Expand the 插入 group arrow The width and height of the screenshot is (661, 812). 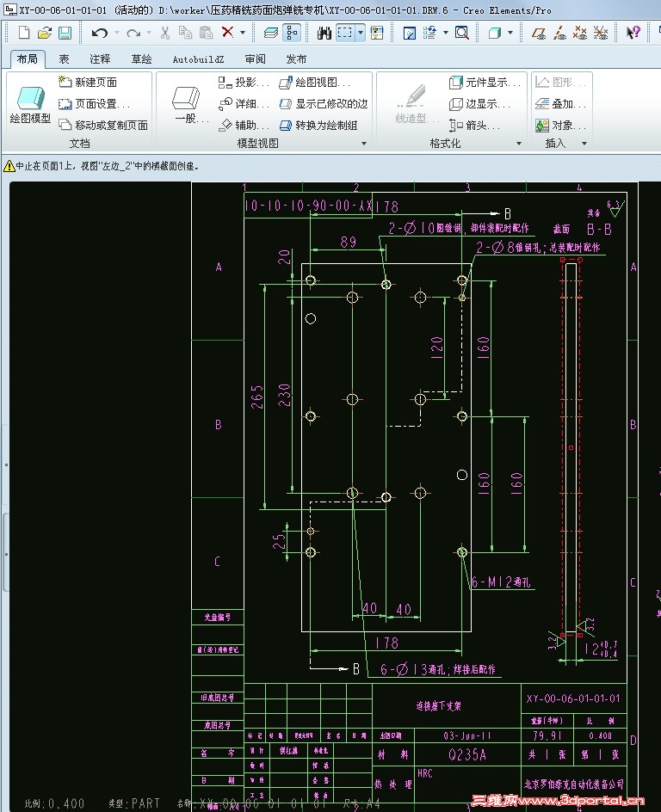point(584,144)
